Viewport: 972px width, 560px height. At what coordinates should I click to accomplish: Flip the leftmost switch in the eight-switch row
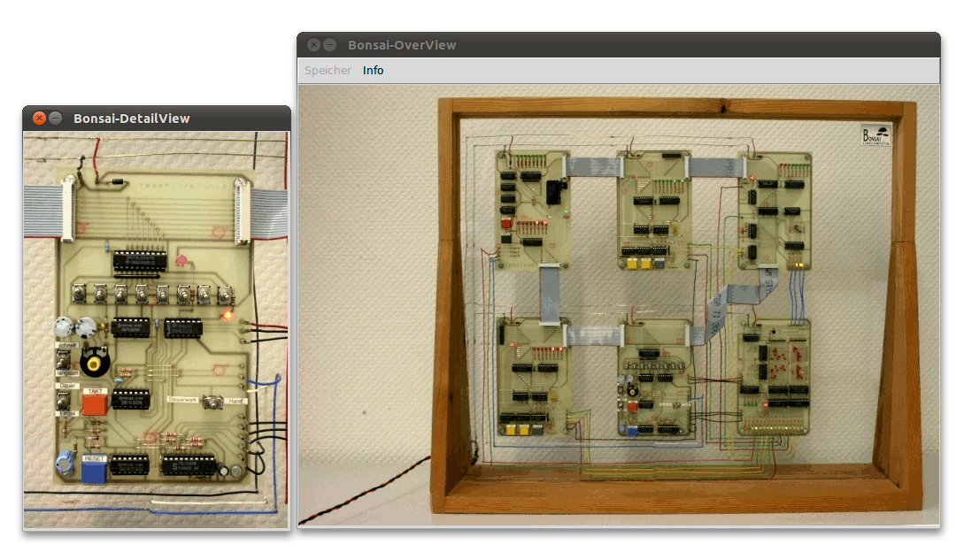pos(78,293)
